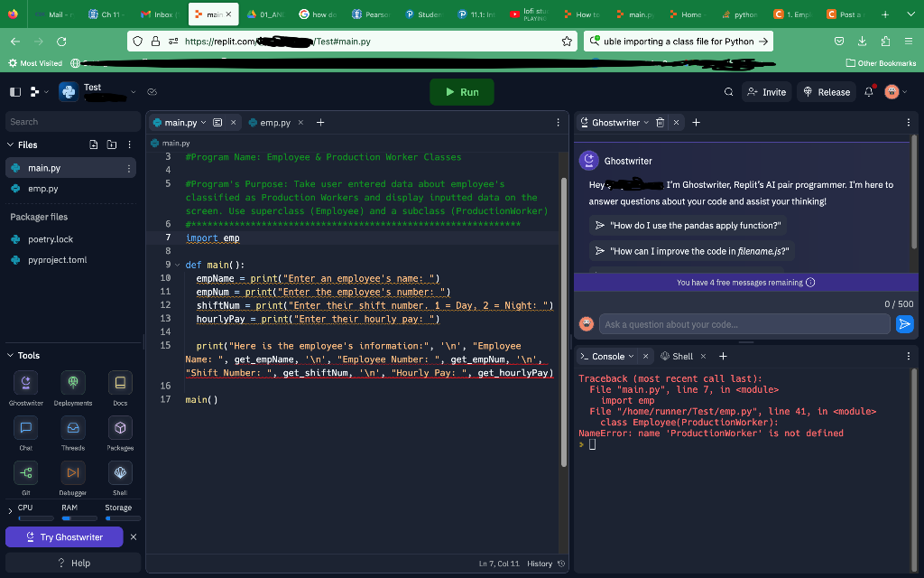The image size is (924, 578).
Task: Create a new folder in the Files panel
Action: pyautogui.click(x=111, y=144)
